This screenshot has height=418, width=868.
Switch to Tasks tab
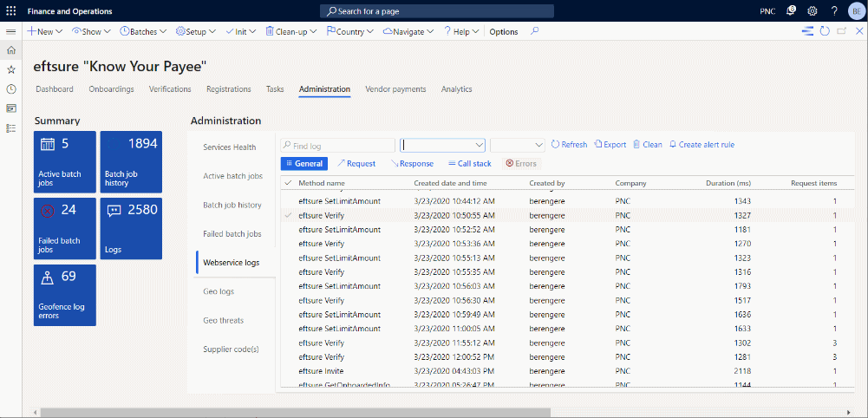(x=275, y=89)
